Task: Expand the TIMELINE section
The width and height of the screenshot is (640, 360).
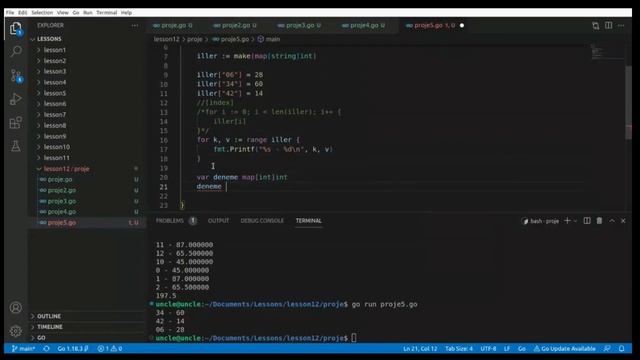Action: tap(49, 327)
